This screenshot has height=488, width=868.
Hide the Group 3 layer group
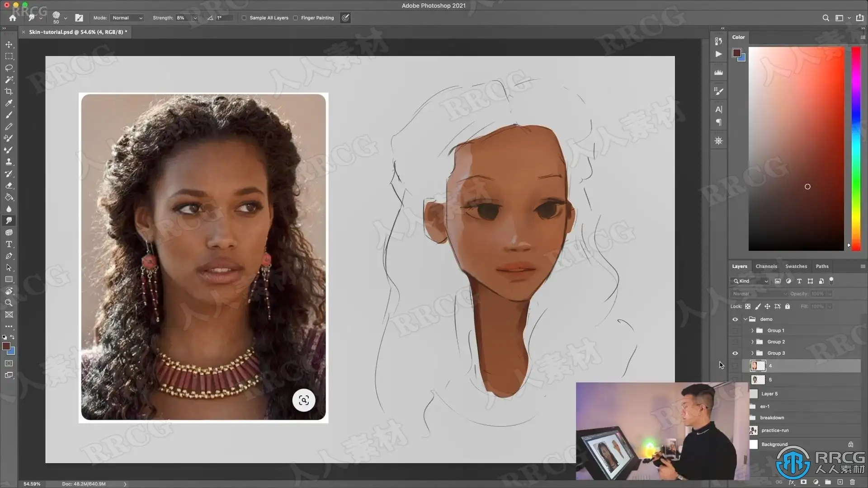(735, 353)
